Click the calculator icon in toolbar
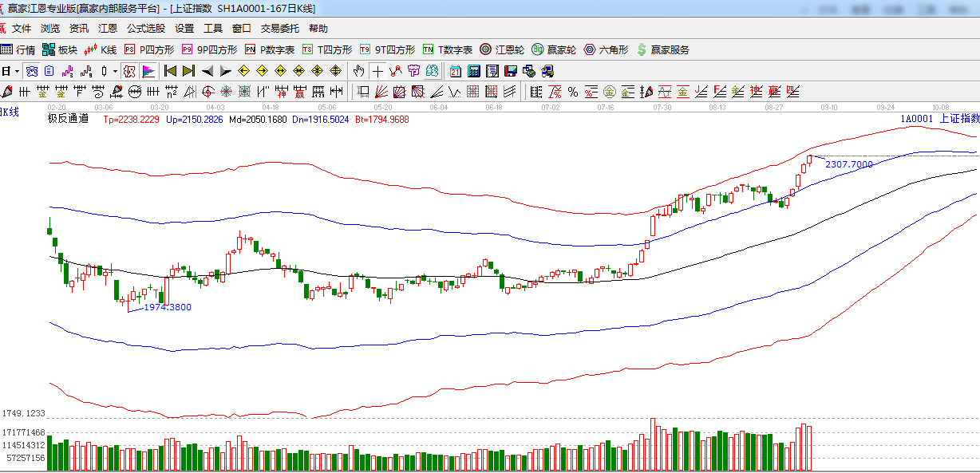The height and width of the screenshot is (473, 980). pos(474,71)
